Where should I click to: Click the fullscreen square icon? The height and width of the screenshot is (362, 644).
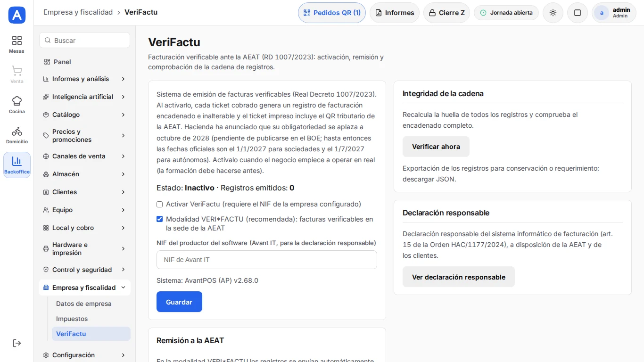tap(578, 13)
